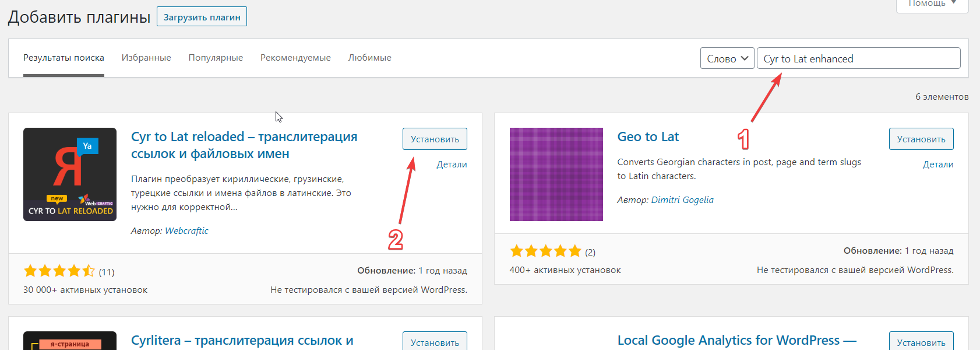This screenshot has height=350, width=980.
Task: Switch to the "Популярные" tab
Action: (x=216, y=58)
